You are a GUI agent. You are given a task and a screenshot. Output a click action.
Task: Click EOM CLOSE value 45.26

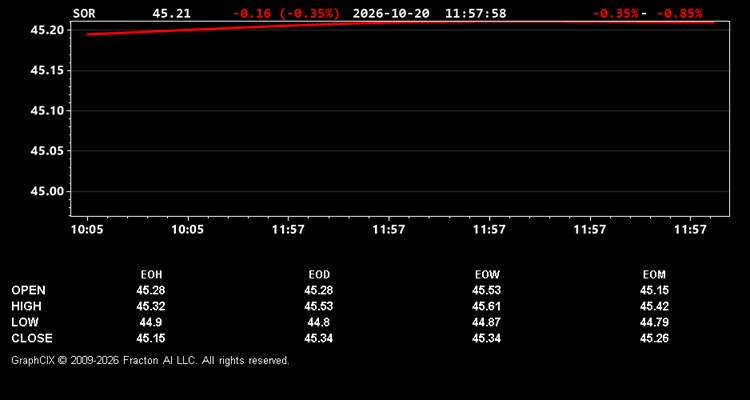[x=654, y=338]
